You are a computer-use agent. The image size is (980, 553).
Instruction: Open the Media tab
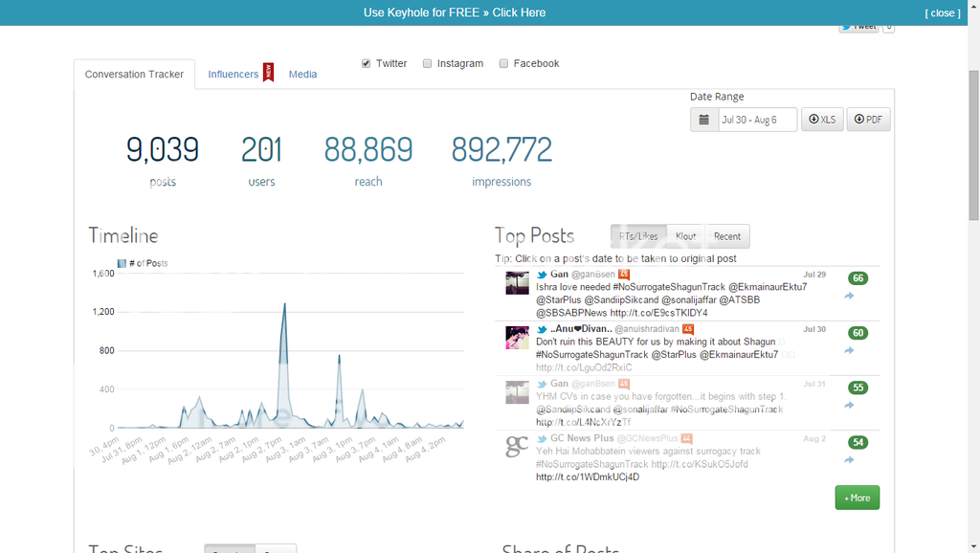click(302, 75)
